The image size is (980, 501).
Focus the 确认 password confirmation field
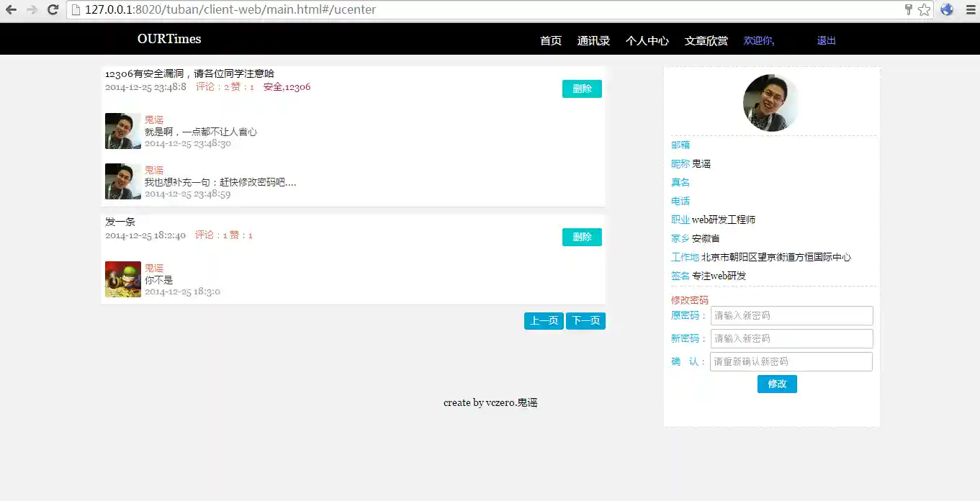pyautogui.click(x=791, y=362)
